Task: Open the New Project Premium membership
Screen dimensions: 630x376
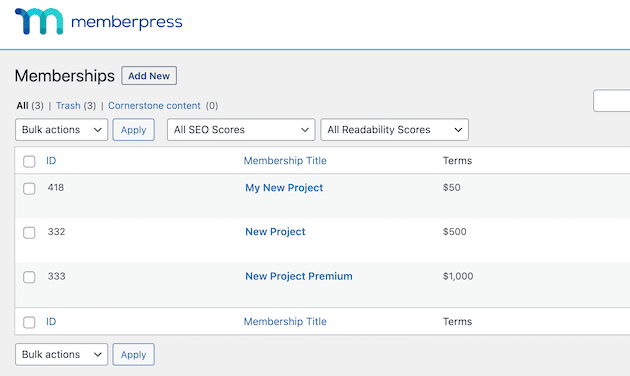Action: tap(299, 276)
